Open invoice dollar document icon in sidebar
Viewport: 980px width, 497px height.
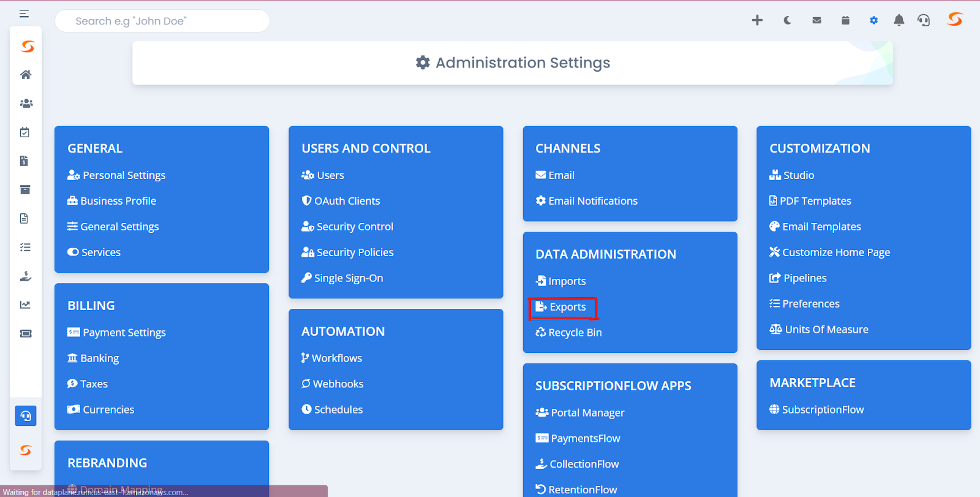[24, 161]
